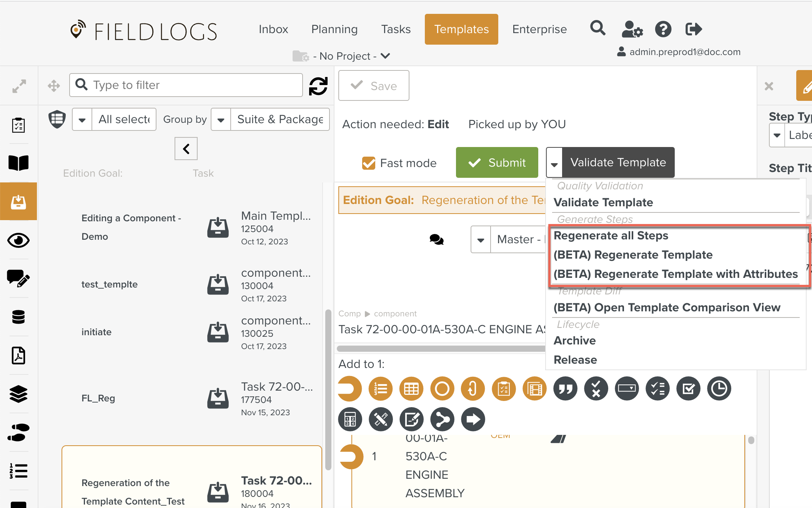This screenshot has width=812, height=508.
Task: Choose Archive from the lifecycle menu
Action: click(x=574, y=341)
